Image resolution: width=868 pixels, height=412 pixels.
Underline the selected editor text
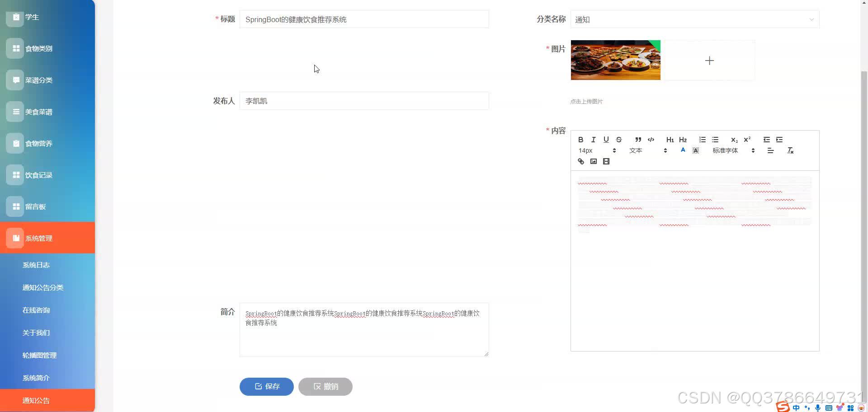click(x=606, y=140)
